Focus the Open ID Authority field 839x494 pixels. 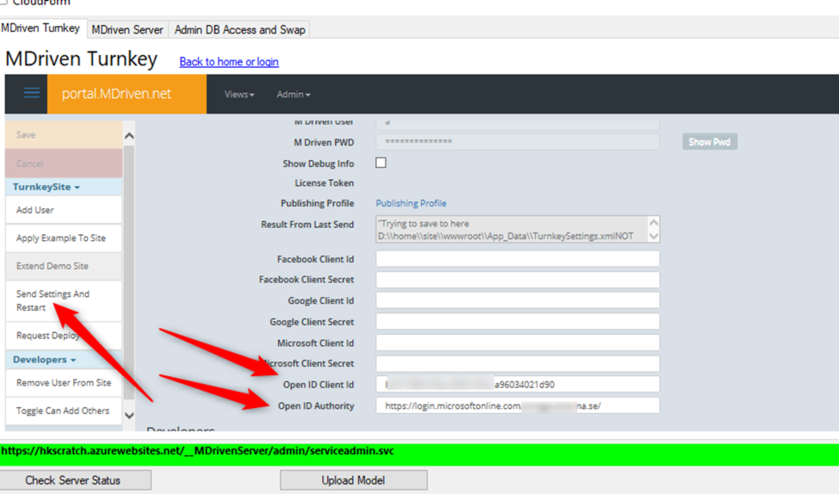click(517, 406)
